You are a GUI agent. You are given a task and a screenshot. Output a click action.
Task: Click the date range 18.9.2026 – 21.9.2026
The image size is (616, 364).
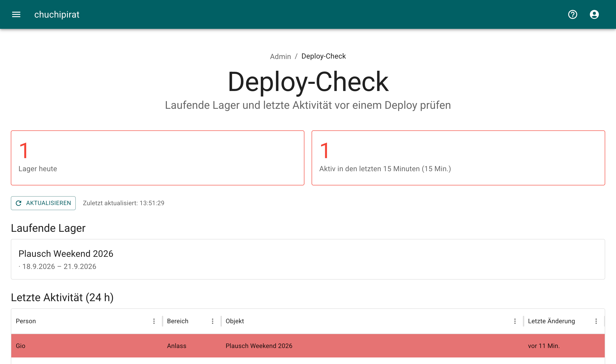point(59,266)
